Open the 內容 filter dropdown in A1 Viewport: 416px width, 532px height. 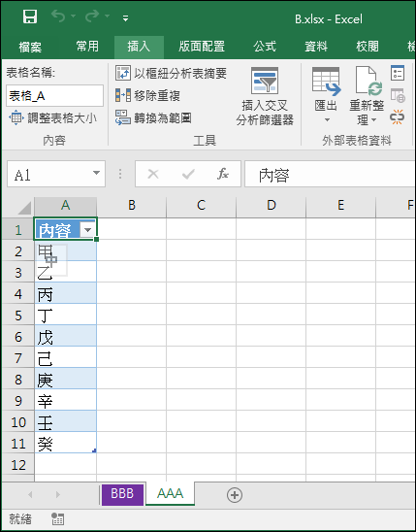(87, 230)
